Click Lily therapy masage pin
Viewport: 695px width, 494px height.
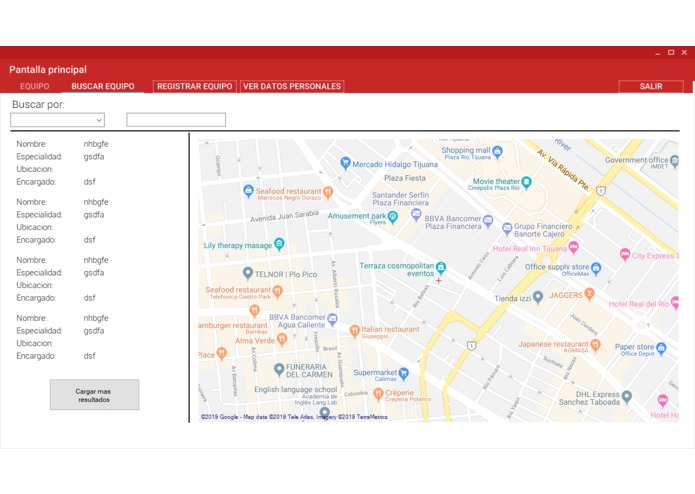pos(279,244)
